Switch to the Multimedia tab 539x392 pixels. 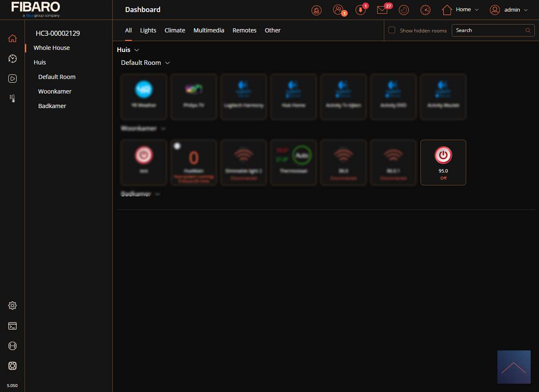(209, 30)
